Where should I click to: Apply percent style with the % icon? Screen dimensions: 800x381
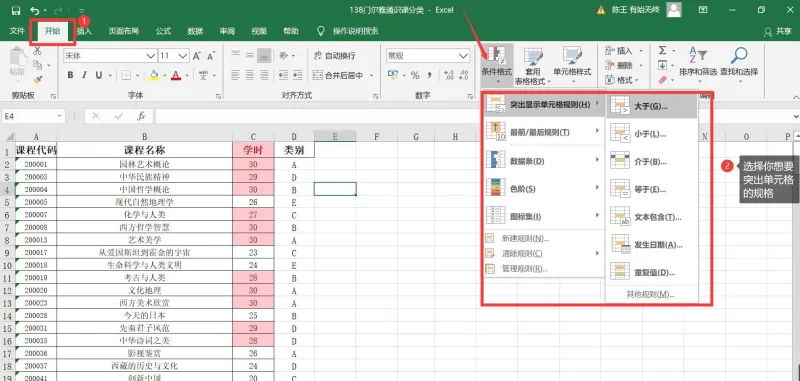point(415,75)
